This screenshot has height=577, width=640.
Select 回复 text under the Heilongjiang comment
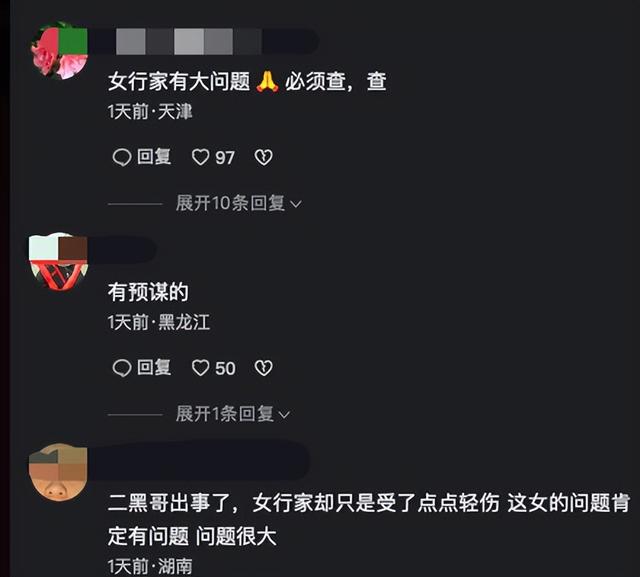point(154,368)
